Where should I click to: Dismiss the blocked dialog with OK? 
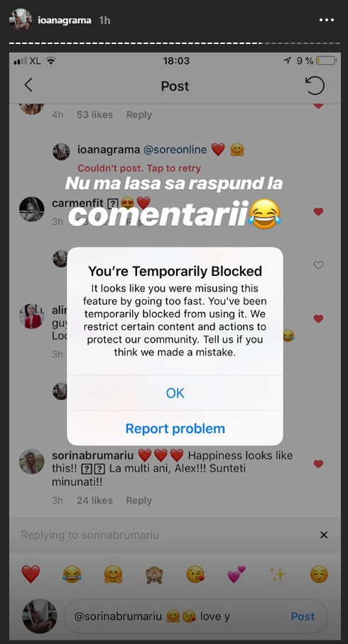click(x=175, y=393)
